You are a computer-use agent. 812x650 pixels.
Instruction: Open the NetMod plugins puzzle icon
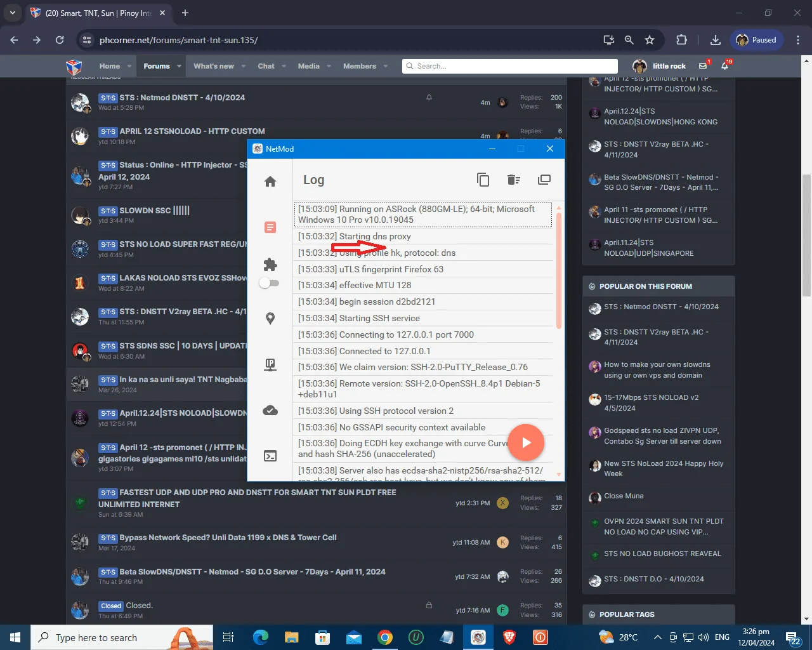click(270, 264)
